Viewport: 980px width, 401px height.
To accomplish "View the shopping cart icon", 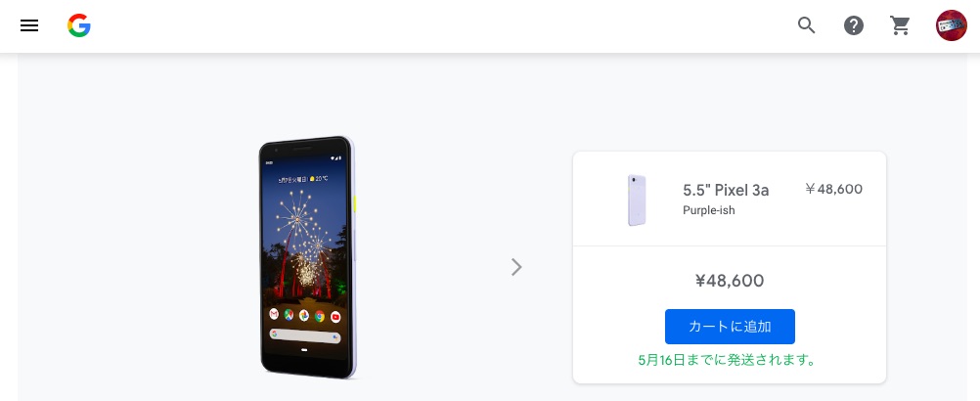I will 900,25.
